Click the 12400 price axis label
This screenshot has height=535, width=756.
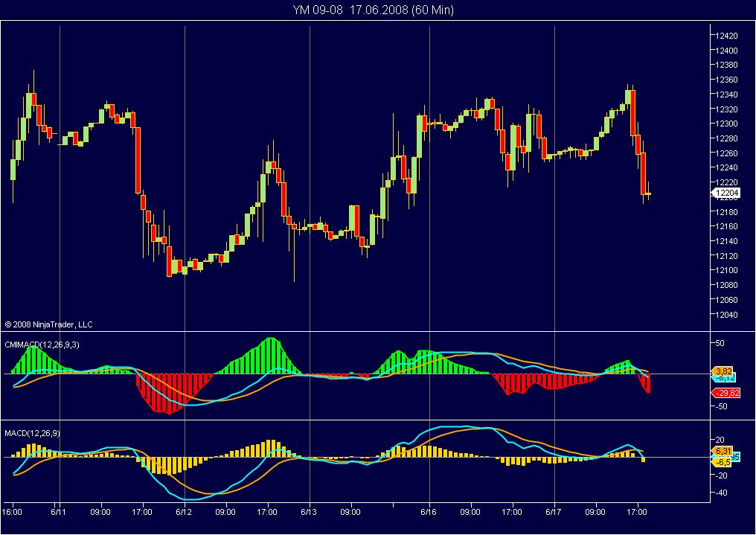click(726, 50)
